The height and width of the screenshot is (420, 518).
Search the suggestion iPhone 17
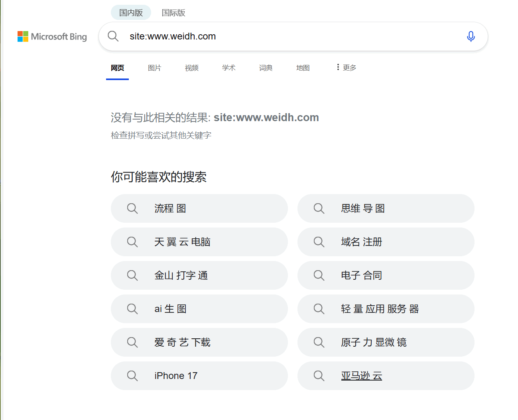point(199,376)
